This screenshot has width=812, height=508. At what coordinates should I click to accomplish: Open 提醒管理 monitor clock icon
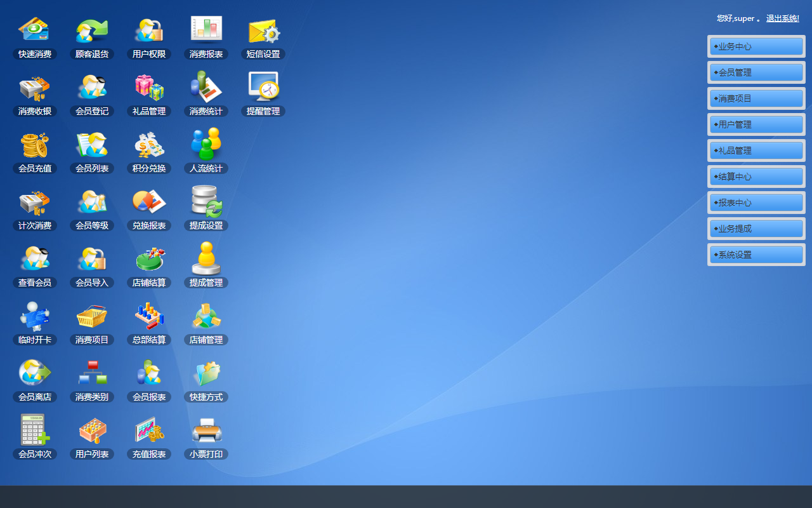pyautogui.click(x=263, y=87)
